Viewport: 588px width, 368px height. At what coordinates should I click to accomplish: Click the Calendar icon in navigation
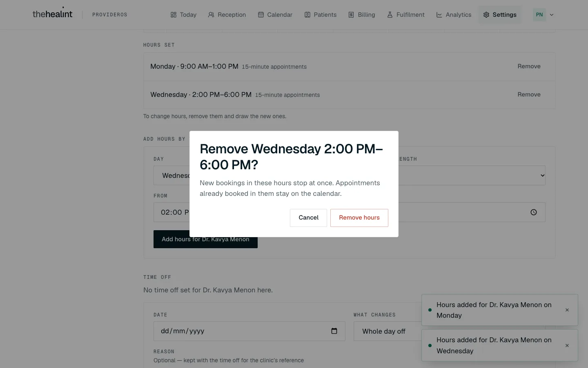(x=261, y=15)
